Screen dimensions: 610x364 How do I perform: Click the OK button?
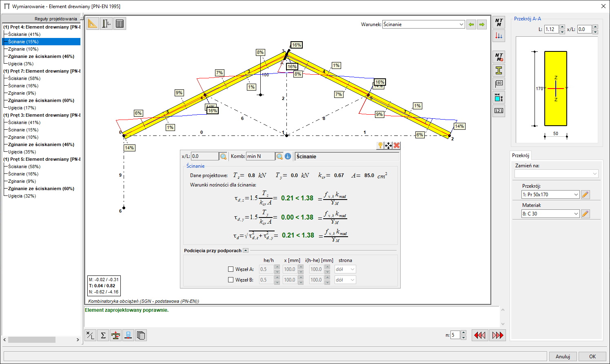click(x=592, y=356)
